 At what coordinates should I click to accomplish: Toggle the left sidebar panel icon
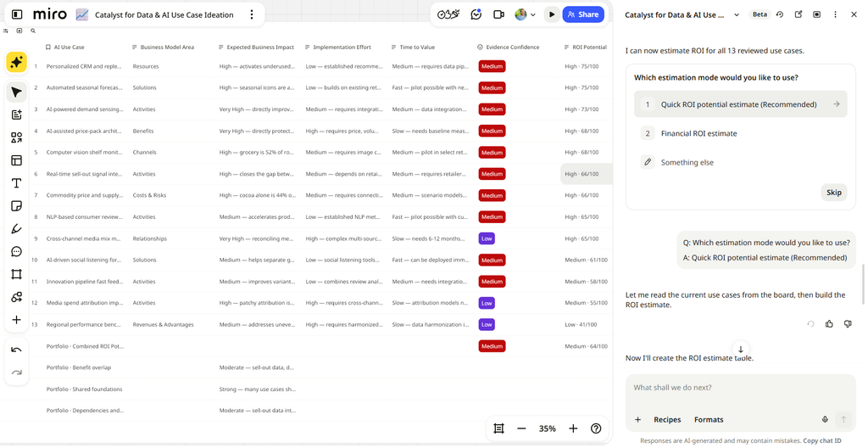[x=17, y=14]
